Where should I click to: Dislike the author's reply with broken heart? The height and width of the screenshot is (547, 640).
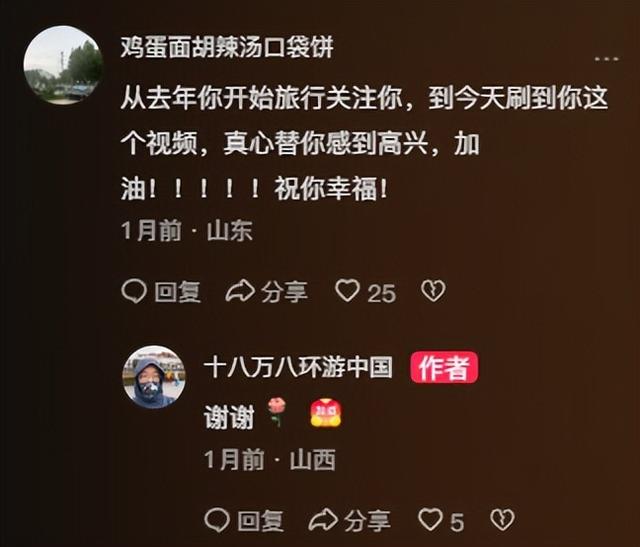tap(502, 520)
